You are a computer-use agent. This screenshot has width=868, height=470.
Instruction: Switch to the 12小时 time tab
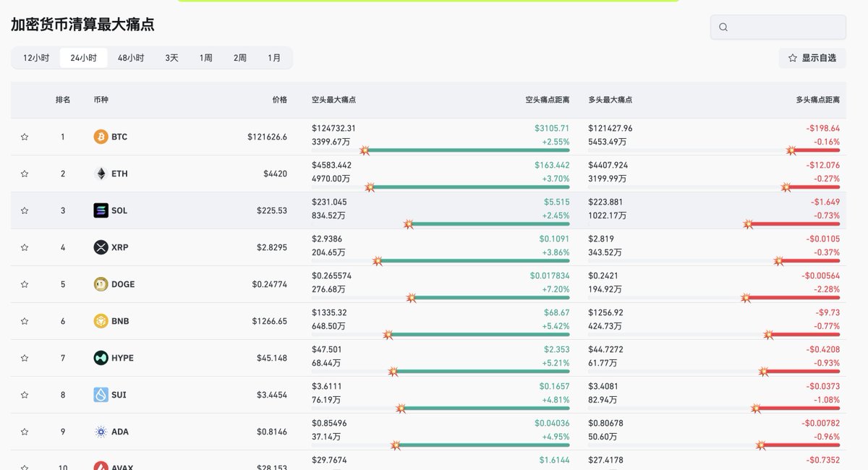point(36,58)
